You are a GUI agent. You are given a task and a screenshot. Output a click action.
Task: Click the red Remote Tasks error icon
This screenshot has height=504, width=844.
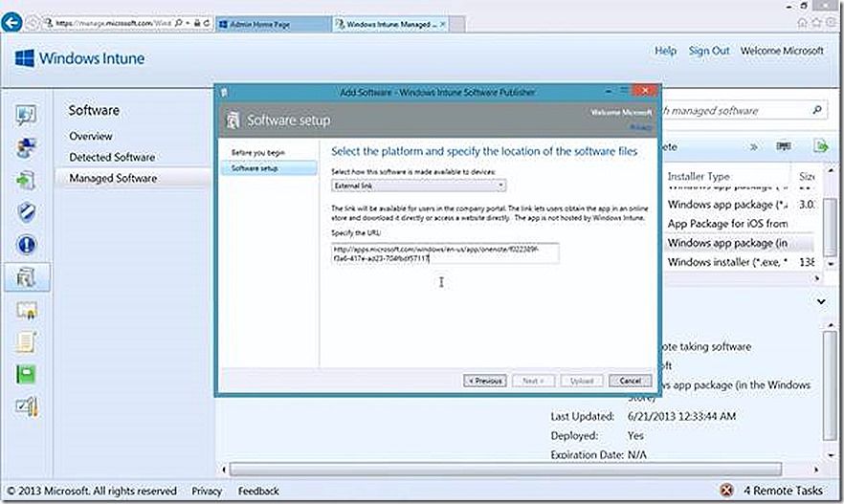(x=726, y=490)
